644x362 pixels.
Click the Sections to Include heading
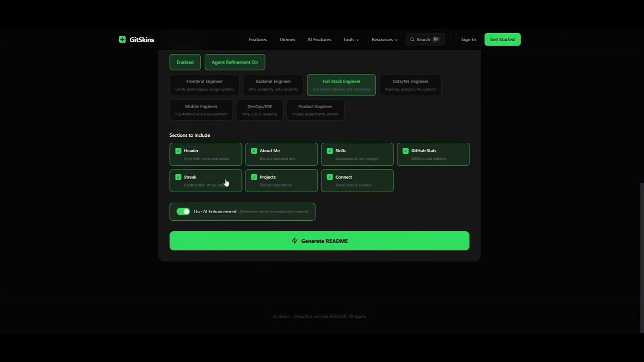[x=190, y=135]
